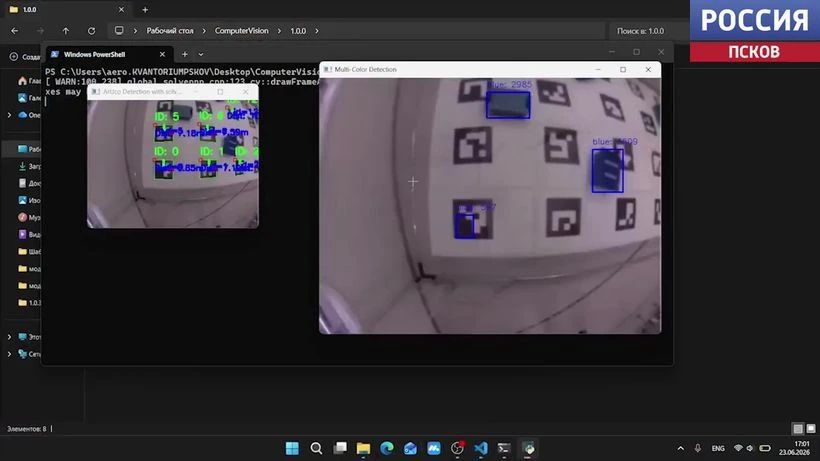
Task: Launch Microsoft Edge from the taskbar
Action: pyautogui.click(x=386, y=448)
